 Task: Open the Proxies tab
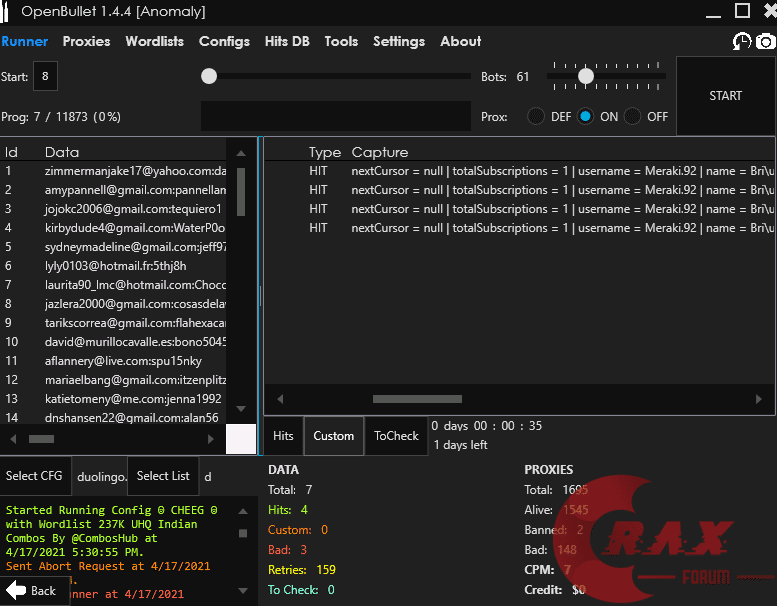86,41
